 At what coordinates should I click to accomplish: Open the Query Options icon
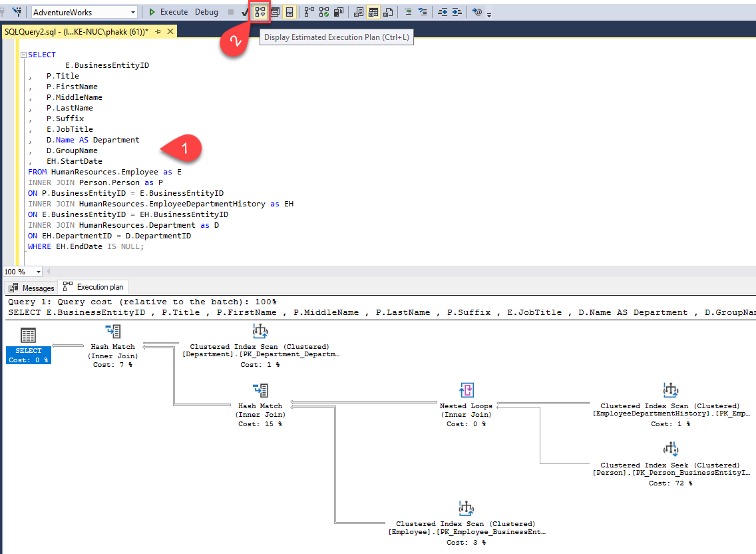tap(275, 12)
